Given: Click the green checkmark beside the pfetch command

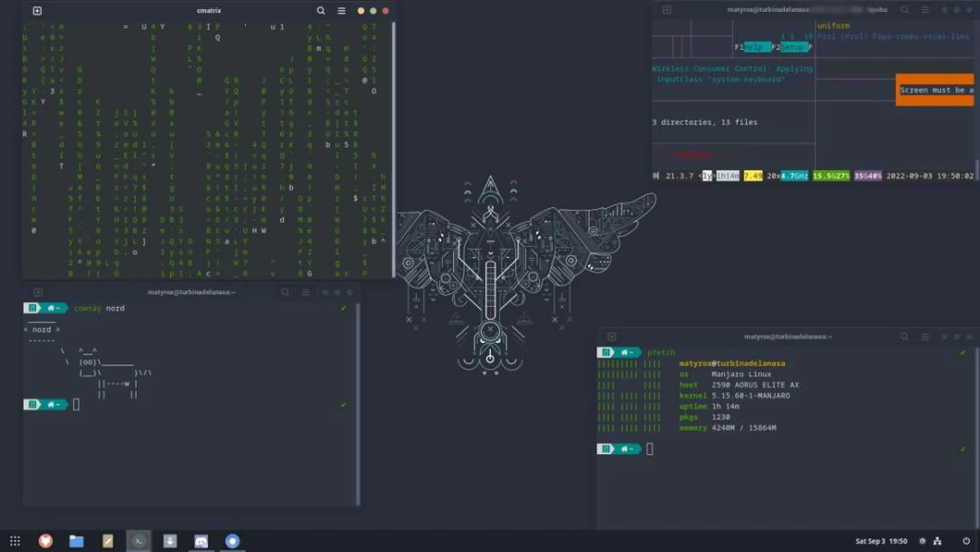Looking at the screenshot, I should (x=962, y=352).
